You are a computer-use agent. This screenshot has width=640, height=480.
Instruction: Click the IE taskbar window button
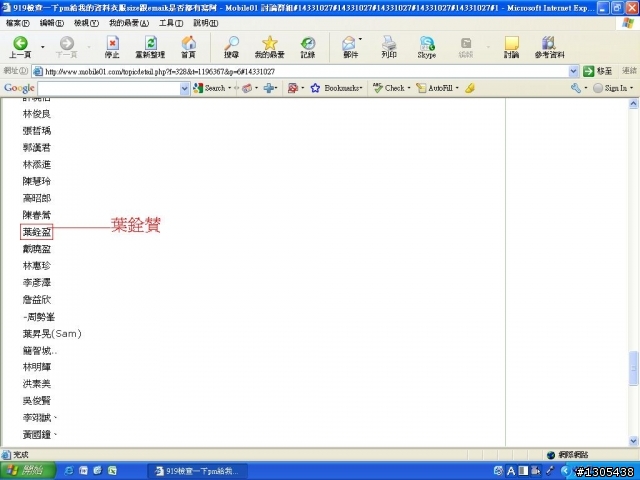199,471
